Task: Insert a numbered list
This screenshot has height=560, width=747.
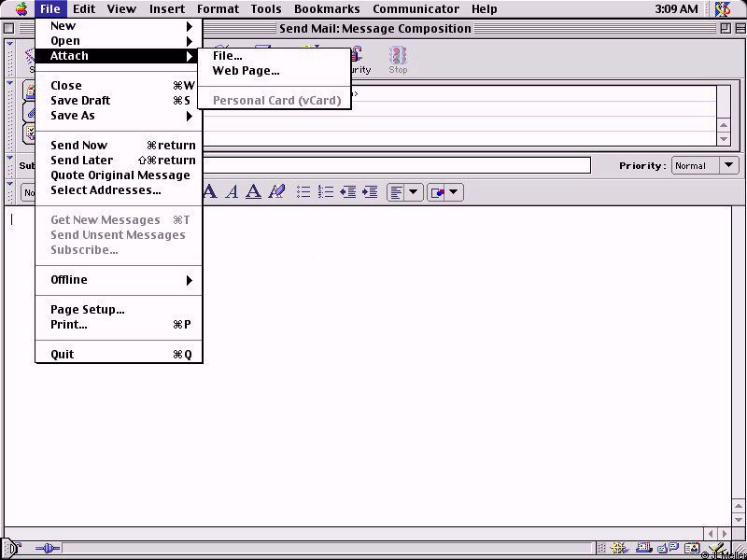Action: (326, 192)
